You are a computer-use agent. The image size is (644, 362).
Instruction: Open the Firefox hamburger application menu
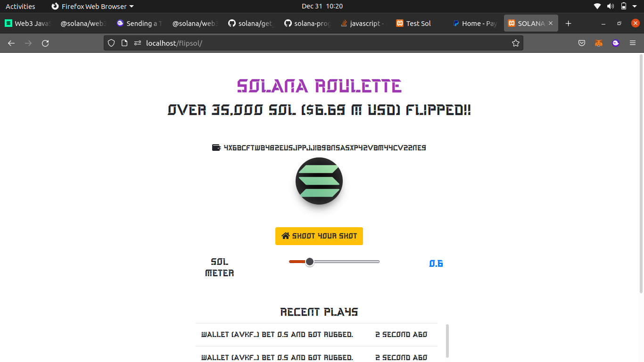pos(633,43)
